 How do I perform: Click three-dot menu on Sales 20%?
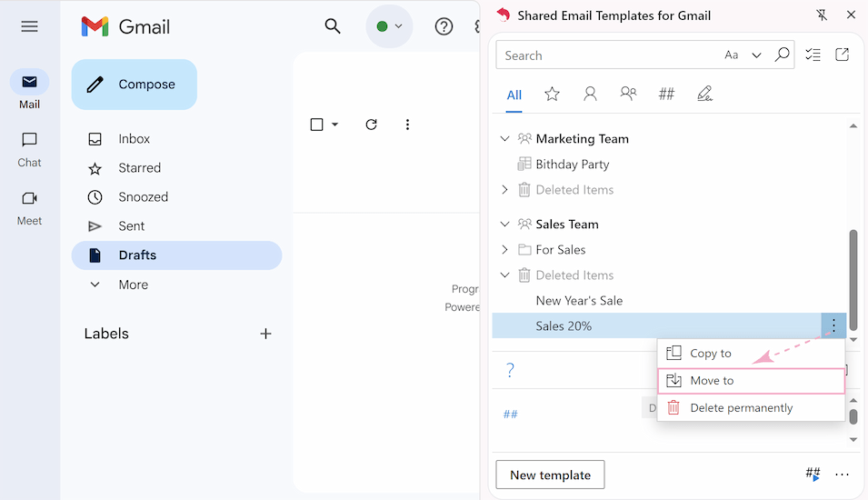(x=833, y=325)
